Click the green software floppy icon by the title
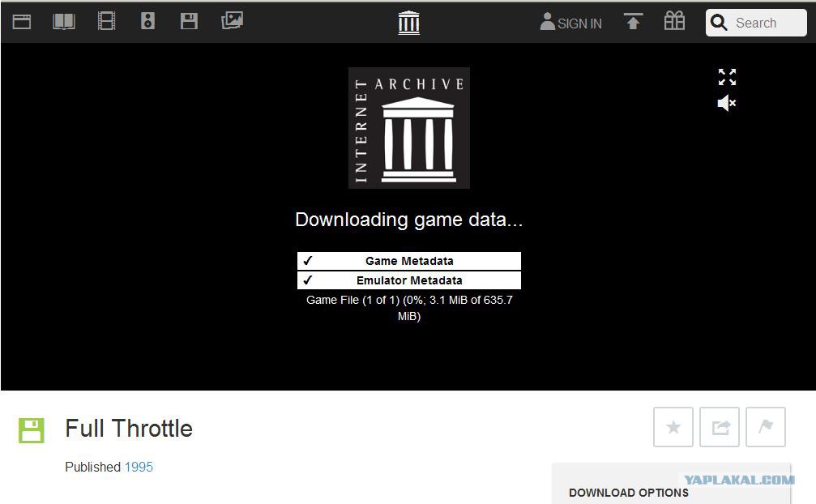The height and width of the screenshot is (504, 816). pyautogui.click(x=32, y=430)
